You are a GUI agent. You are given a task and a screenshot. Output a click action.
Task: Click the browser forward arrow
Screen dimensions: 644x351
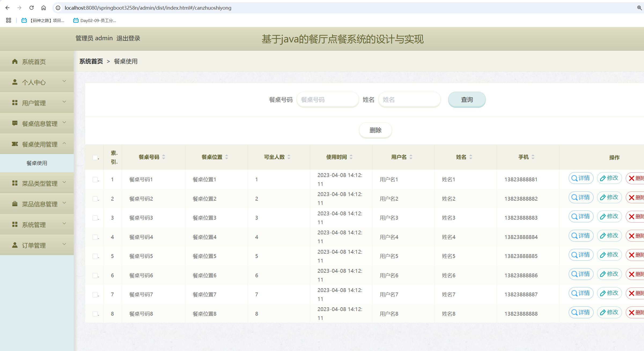coord(19,8)
